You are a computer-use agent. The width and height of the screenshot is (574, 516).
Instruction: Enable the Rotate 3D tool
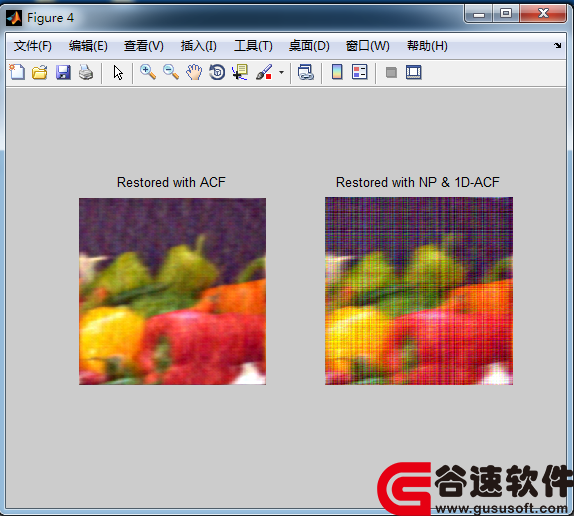pos(217,72)
